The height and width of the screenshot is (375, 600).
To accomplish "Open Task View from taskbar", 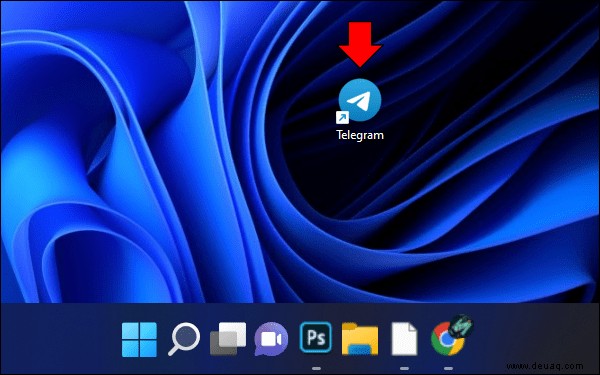I will [228, 339].
